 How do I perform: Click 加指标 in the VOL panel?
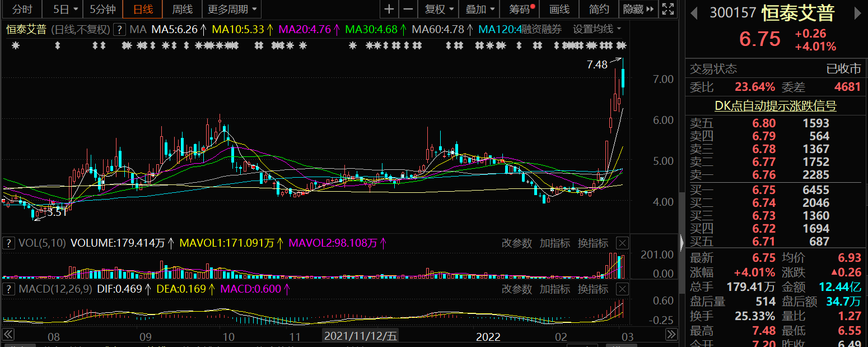coord(554,243)
